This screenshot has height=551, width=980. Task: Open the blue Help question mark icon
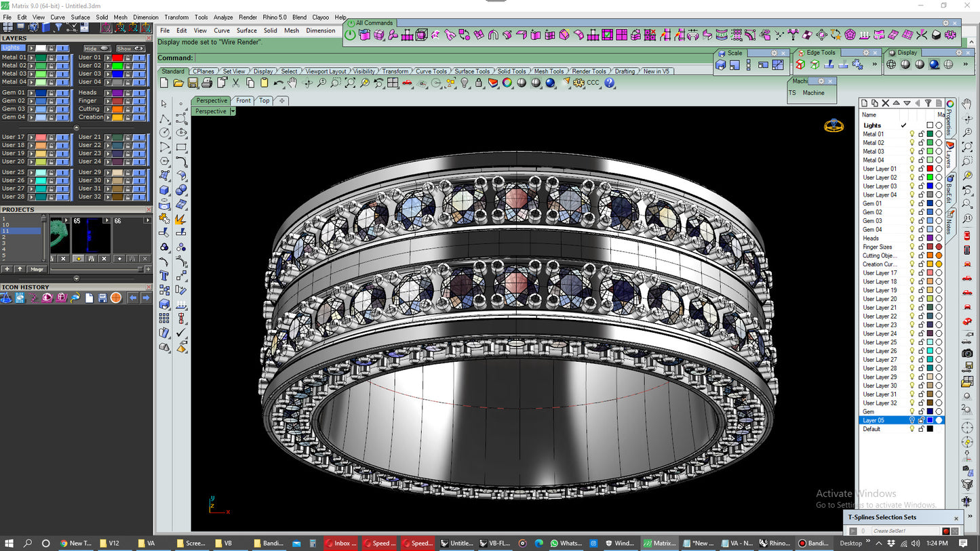click(609, 83)
